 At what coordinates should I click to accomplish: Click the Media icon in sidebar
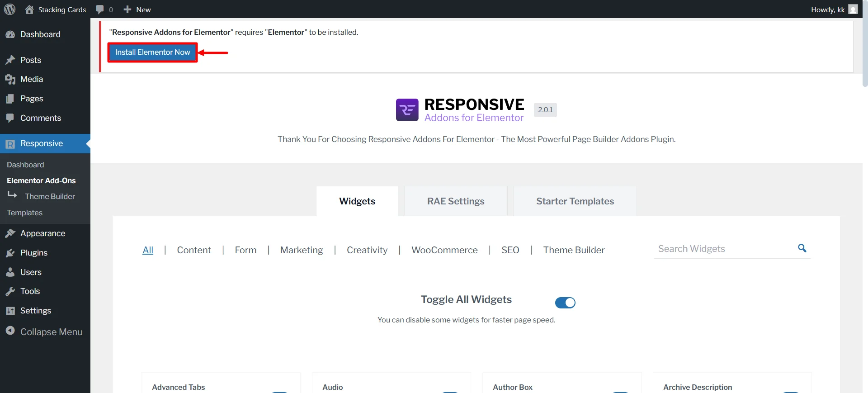[x=10, y=79]
